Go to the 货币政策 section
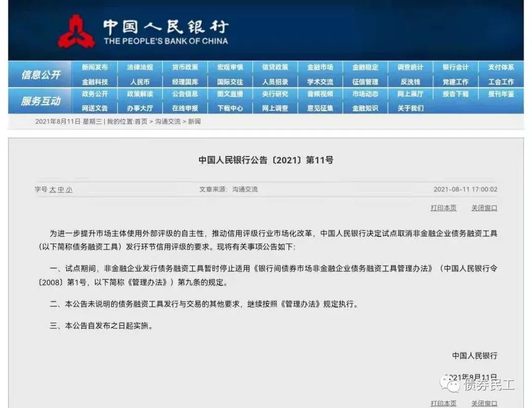 (x=185, y=67)
